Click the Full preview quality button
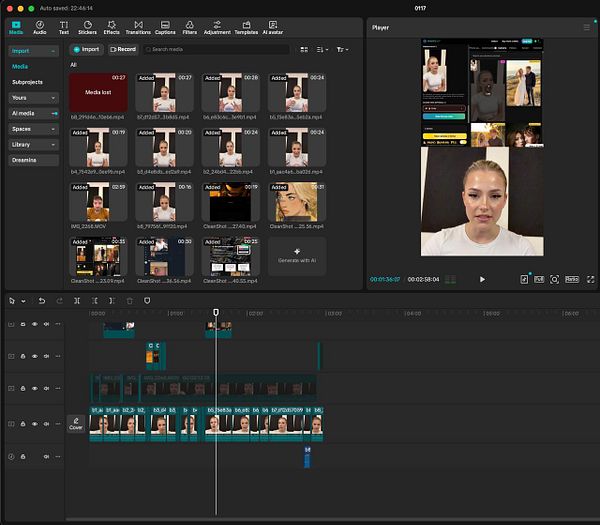This screenshot has width=600, height=525. point(539,279)
